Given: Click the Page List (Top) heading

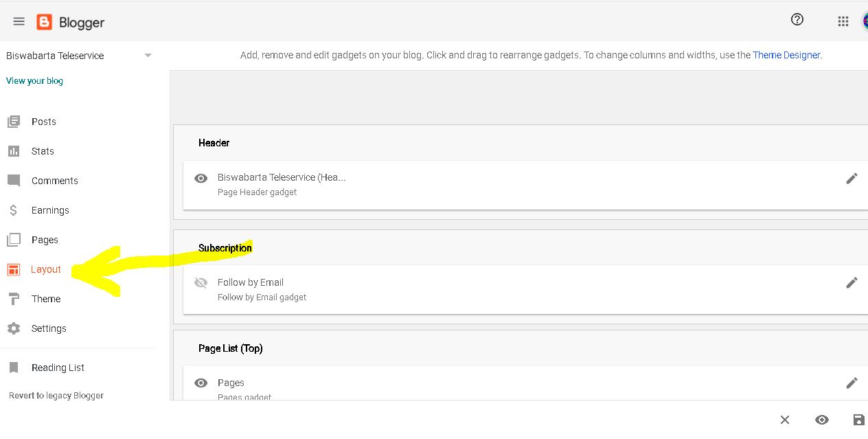Looking at the screenshot, I should (x=231, y=348).
